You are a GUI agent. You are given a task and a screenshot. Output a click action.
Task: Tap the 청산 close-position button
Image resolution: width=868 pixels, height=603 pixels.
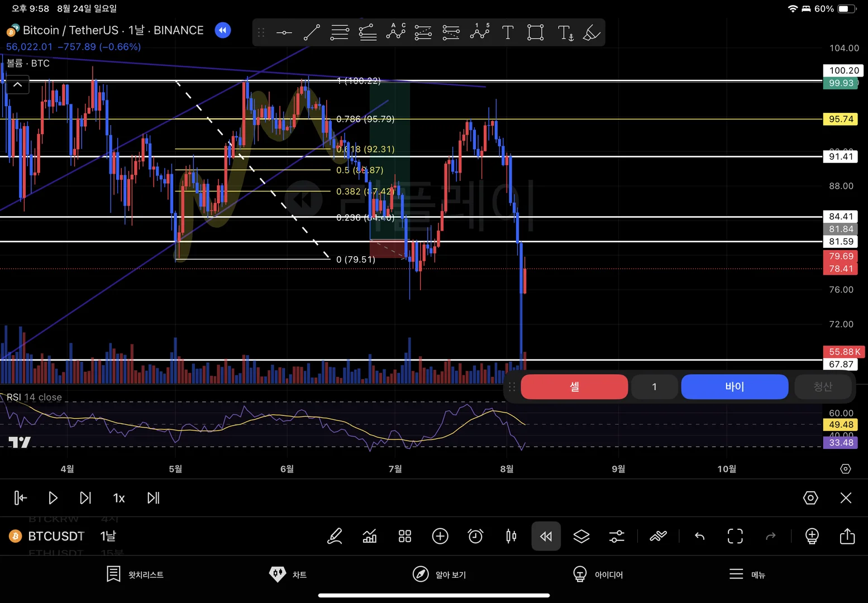(x=823, y=386)
